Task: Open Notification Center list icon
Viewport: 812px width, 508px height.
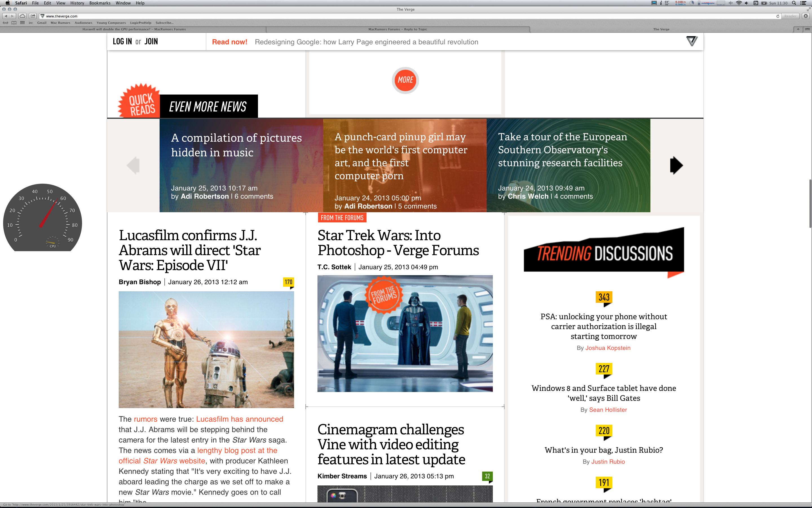Action: (x=803, y=3)
